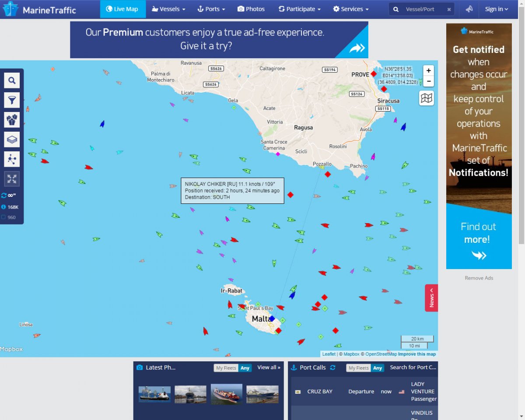
Task: Click the fullscreen expand arrows icon
Action: (12, 178)
